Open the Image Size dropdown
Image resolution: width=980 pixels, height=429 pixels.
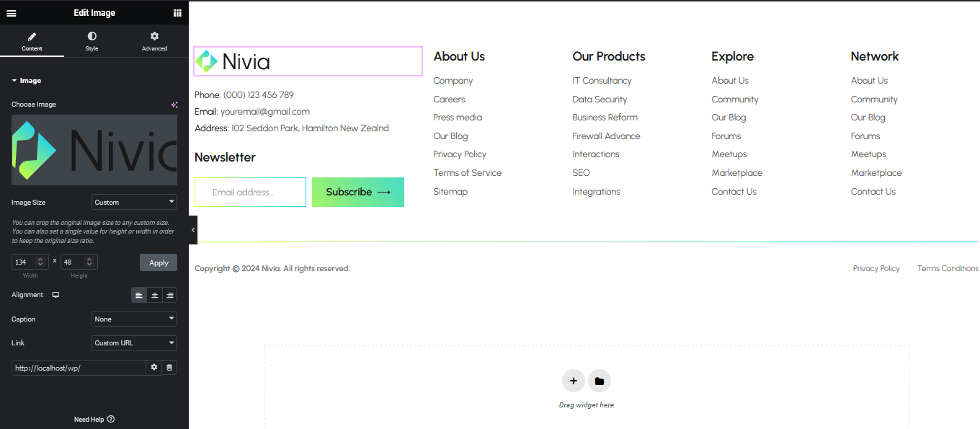pos(134,203)
